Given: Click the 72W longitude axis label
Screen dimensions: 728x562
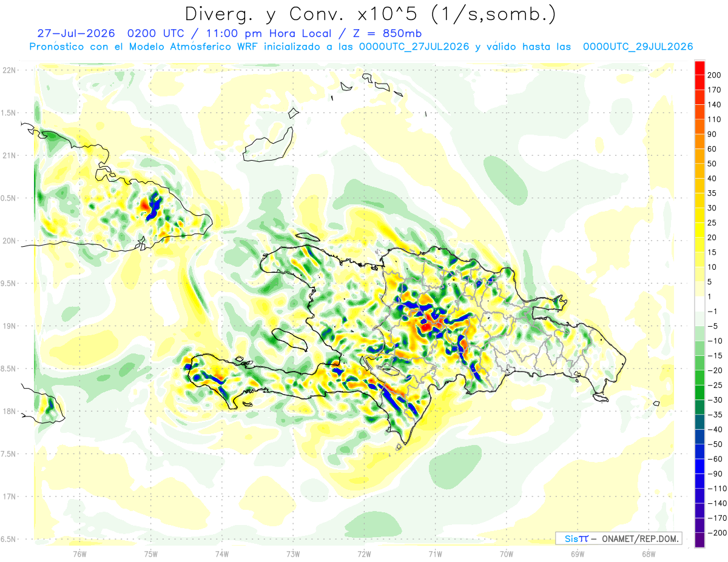Looking at the screenshot, I should point(364,554).
